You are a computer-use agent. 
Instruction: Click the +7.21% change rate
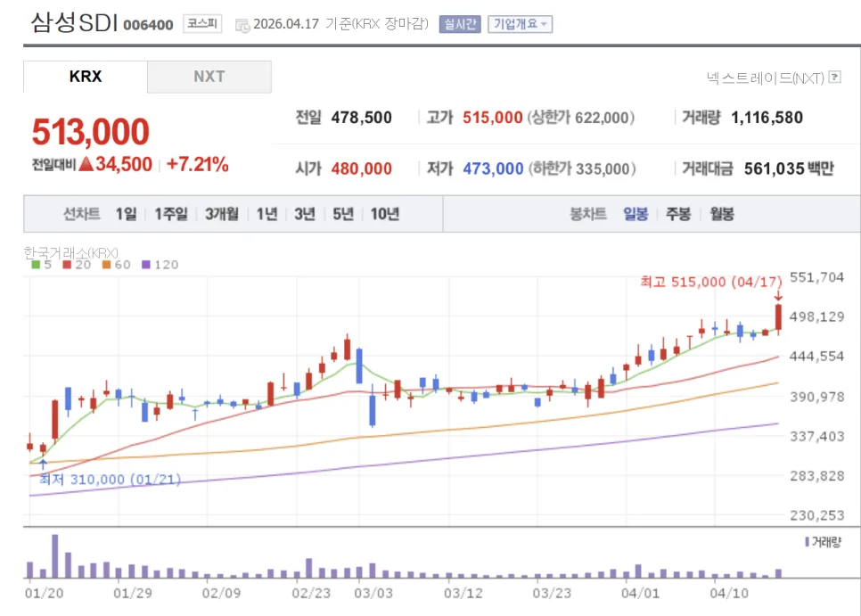click(197, 164)
